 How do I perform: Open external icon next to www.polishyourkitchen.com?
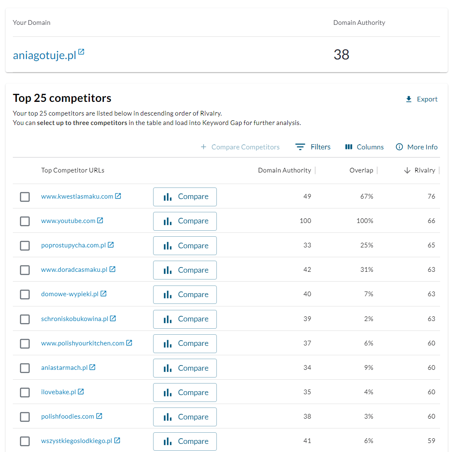[129, 343]
